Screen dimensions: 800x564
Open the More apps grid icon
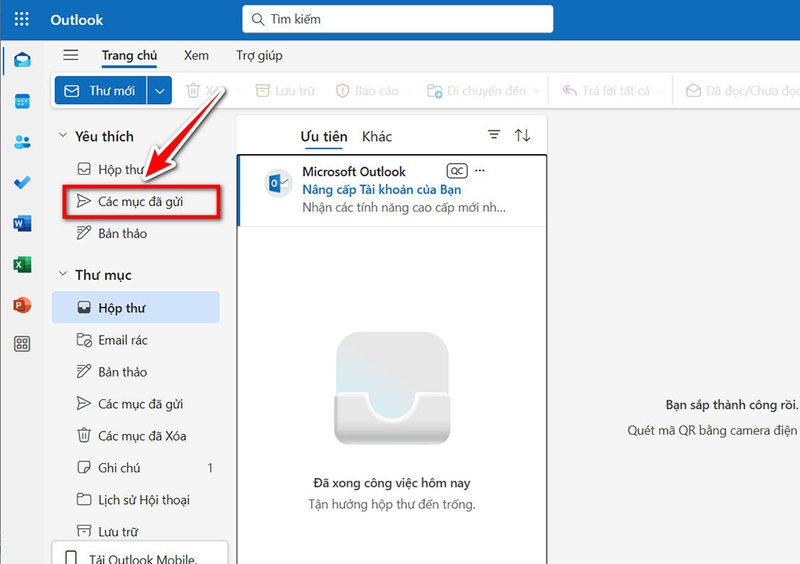pyautogui.click(x=22, y=344)
